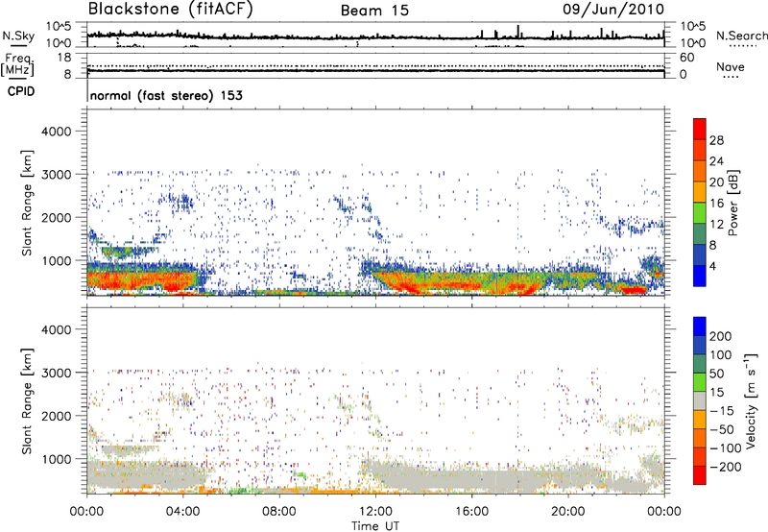Click the gray segment of velocity color bar
The width and height of the screenshot is (768, 532).
[x=700, y=401]
